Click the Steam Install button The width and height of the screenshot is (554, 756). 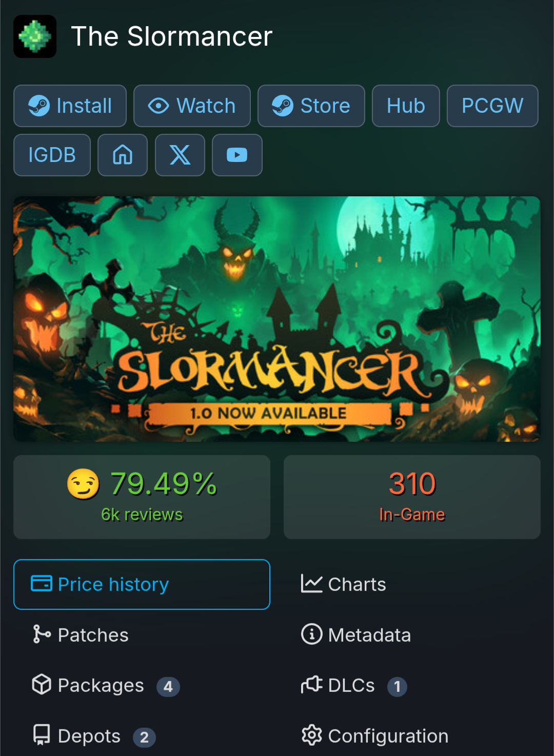pos(70,106)
